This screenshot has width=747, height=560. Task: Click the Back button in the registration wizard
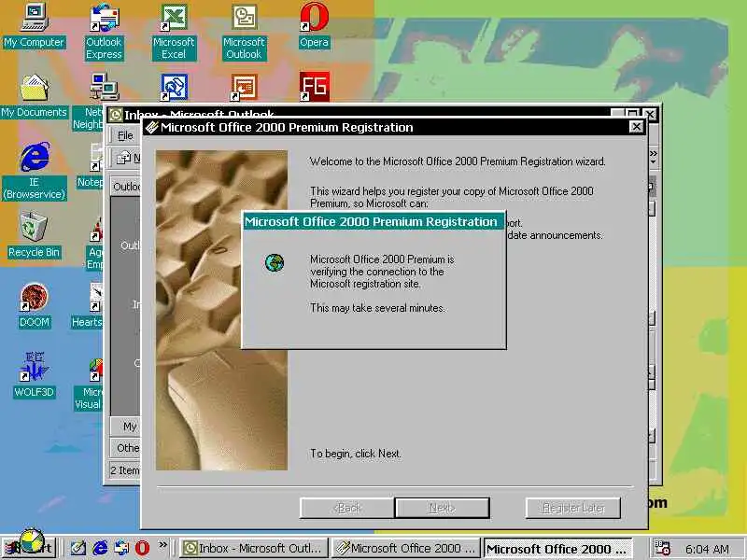(x=346, y=508)
